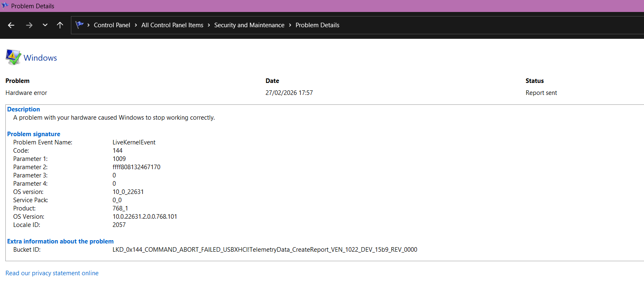
Task: Open Control Panel breadcrumb
Action: [x=112, y=25]
